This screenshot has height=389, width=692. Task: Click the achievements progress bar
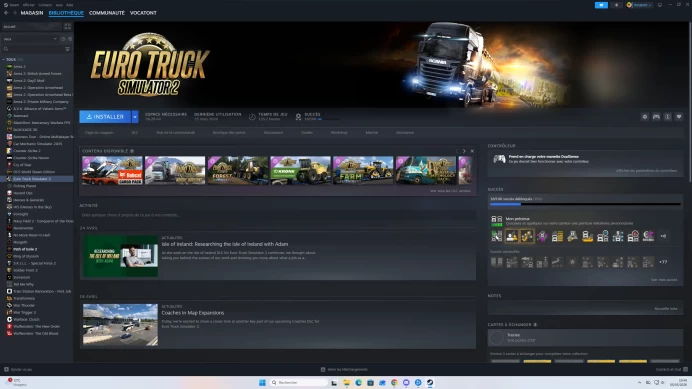(x=585, y=204)
